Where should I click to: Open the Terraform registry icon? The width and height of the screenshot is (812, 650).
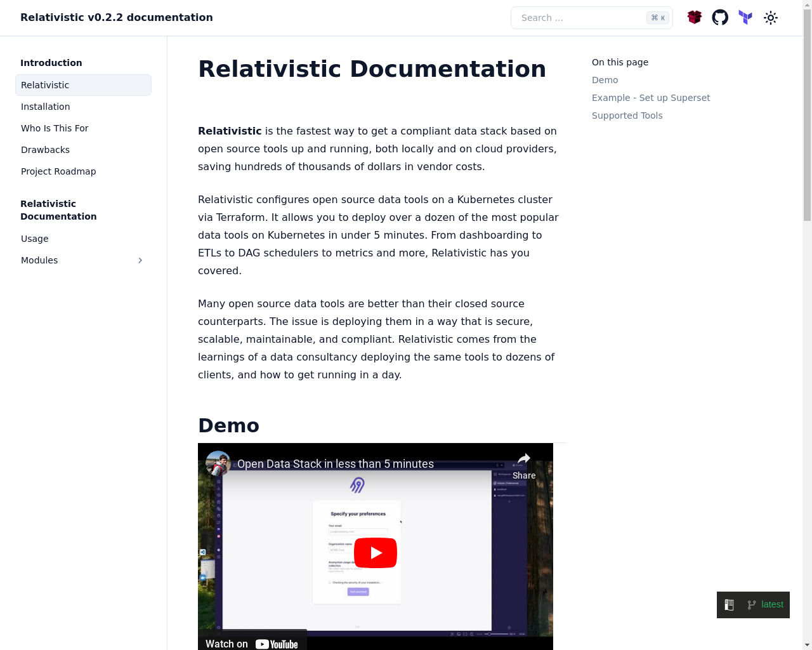[x=745, y=18]
